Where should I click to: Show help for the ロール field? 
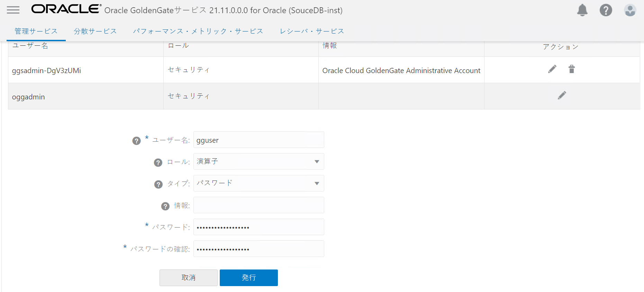click(158, 162)
